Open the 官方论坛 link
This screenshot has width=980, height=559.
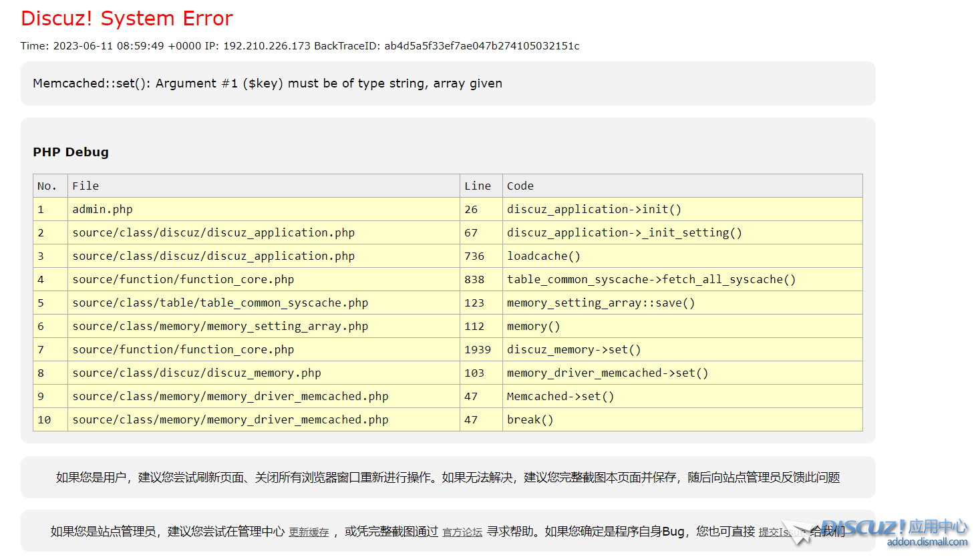point(462,532)
